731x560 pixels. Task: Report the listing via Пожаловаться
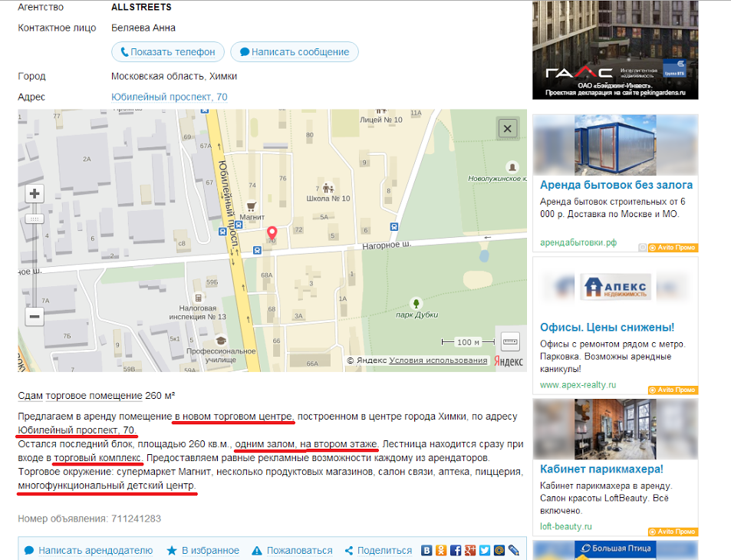[x=292, y=550]
